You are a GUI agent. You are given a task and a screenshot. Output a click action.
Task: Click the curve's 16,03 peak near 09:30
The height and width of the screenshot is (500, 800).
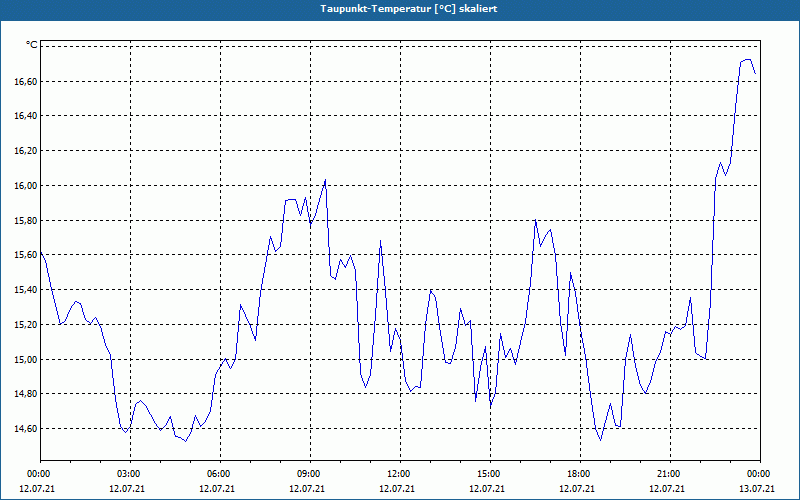pos(325,180)
